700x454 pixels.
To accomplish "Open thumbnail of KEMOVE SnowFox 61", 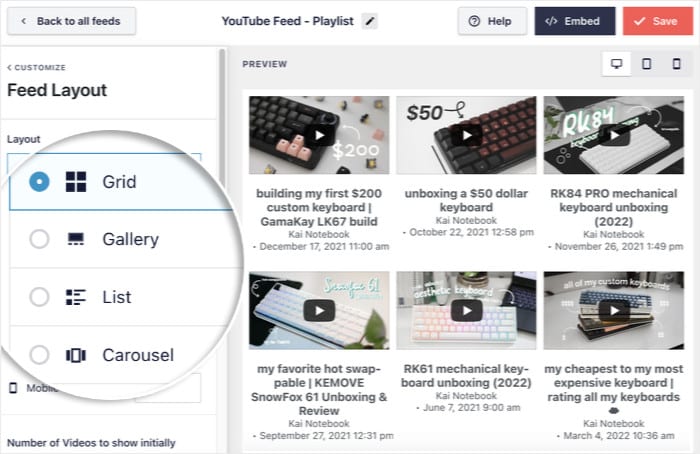I will point(319,310).
